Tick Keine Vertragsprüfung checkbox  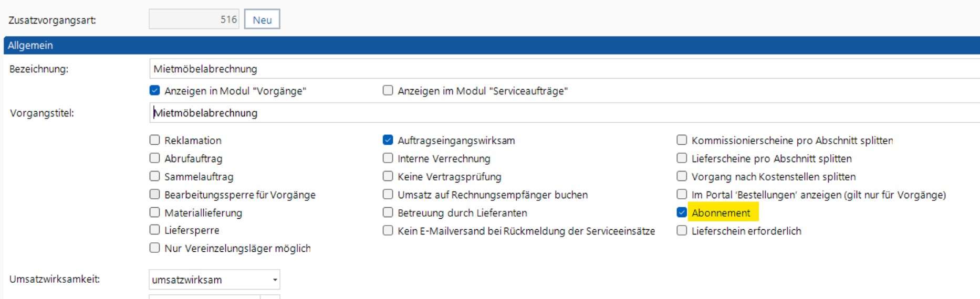(388, 177)
